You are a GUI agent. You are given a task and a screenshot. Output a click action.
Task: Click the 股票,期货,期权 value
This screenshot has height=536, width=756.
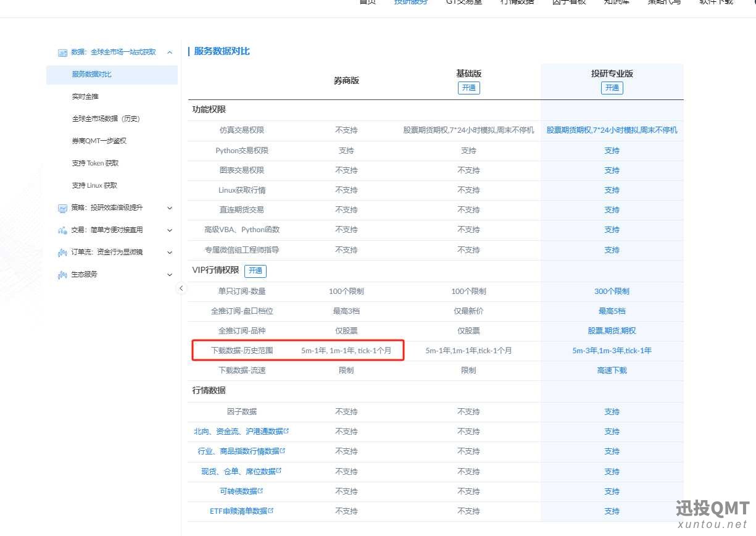pyautogui.click(x=612, y=330)
